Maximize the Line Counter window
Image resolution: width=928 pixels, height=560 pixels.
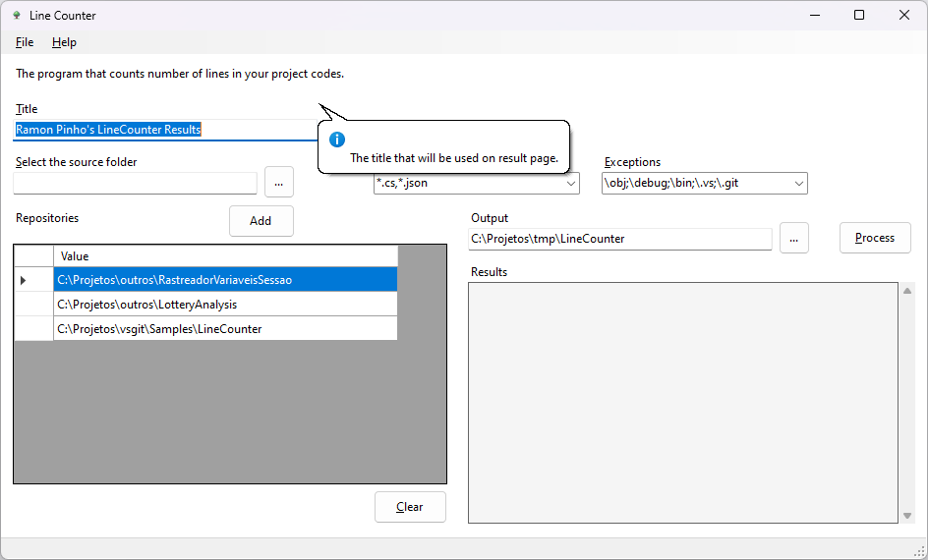point(859,16)
